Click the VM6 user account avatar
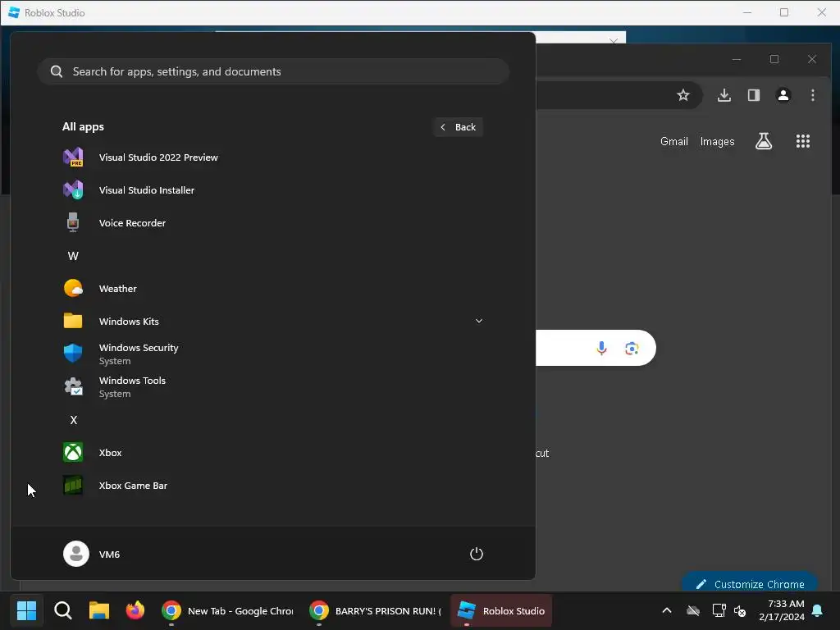The image size is (840, 630). tap(76, 554)
